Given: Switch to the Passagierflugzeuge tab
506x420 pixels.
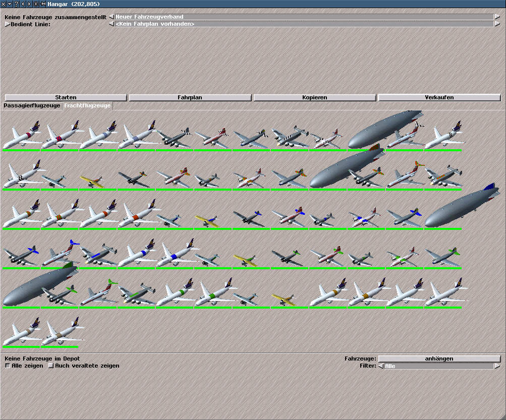Looking at the screenshot, I should point(32,106).
